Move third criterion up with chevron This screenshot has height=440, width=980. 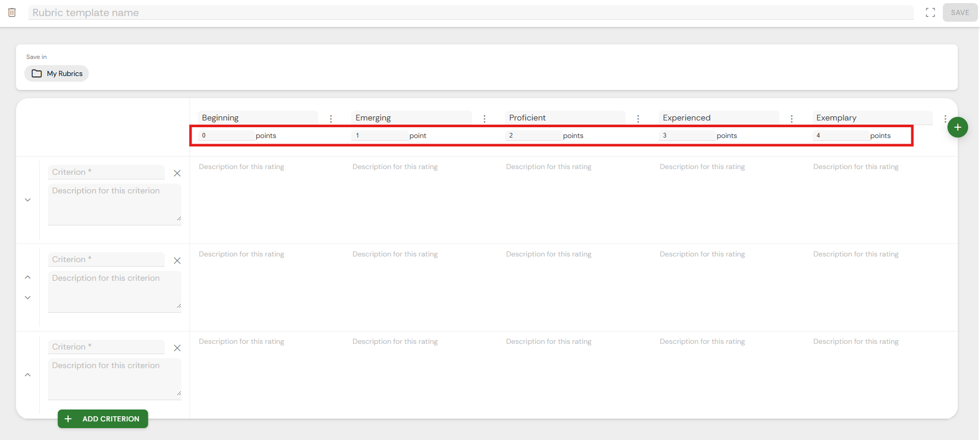pos(28,375)
